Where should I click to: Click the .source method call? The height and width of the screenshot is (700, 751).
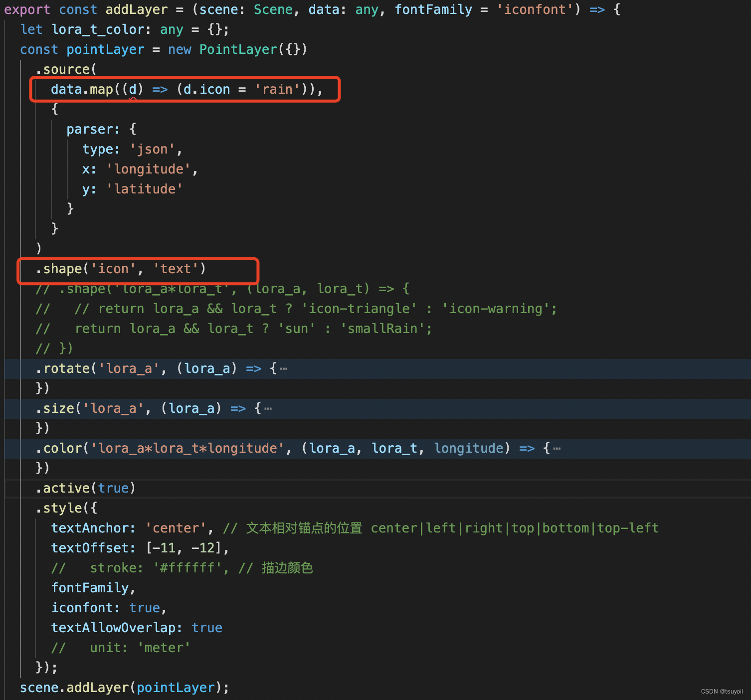click(66, 70)
